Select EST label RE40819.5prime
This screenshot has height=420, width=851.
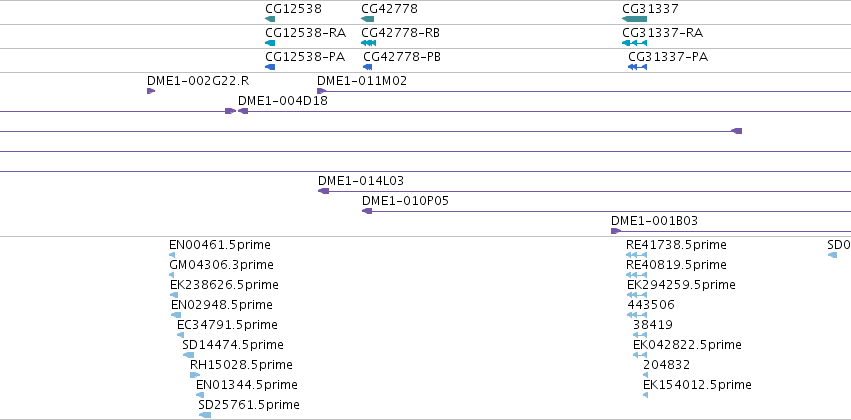[676, 265]
